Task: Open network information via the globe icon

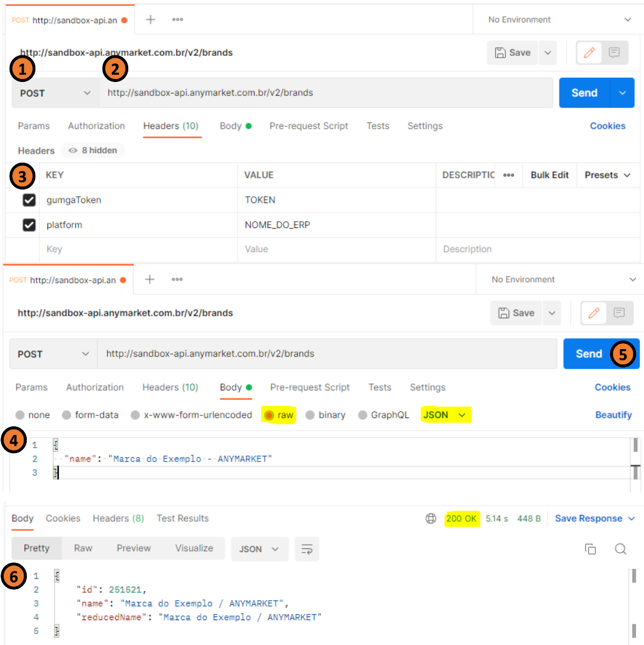Action: pyautogui.click(x=431, y=518)
